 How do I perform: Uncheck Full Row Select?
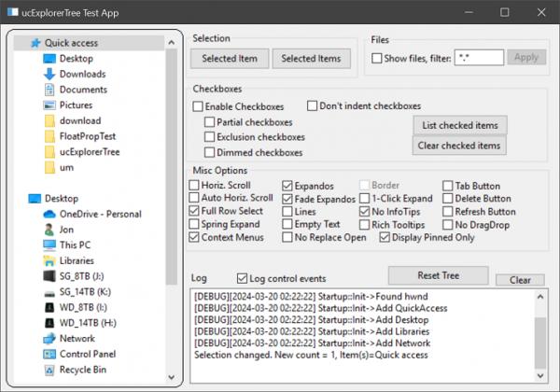coord(194,211)
